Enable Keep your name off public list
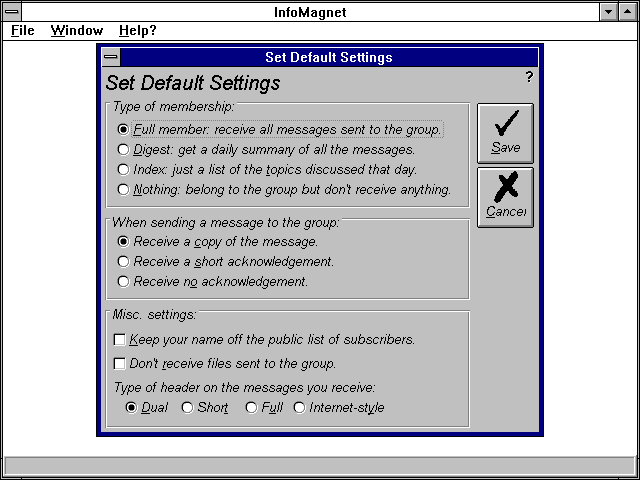This screenshot has width=640, height=480. tap(120, 339)
